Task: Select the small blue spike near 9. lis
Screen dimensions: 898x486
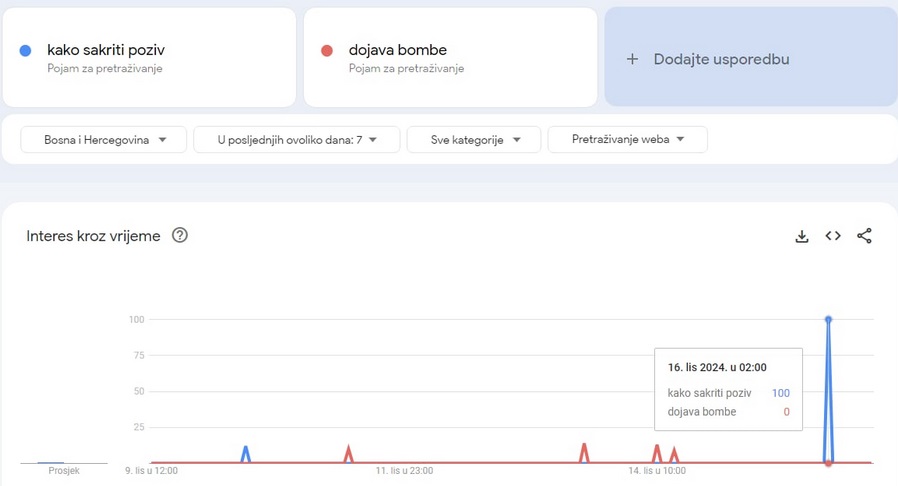Action: 246,454
